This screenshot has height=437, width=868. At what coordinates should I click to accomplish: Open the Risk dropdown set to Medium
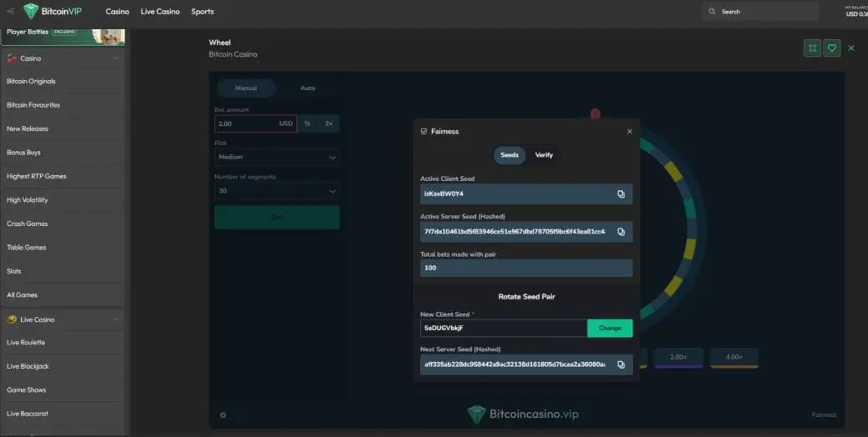277,157
